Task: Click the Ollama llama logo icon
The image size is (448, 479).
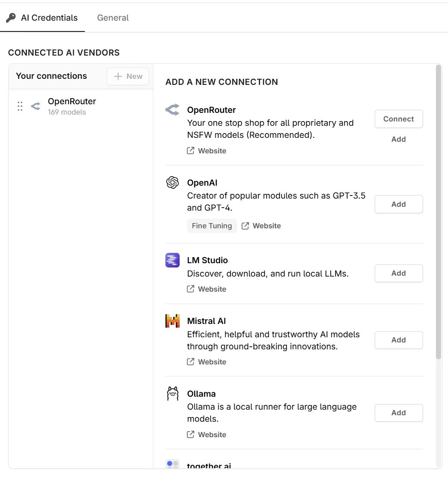Action: 172,394
